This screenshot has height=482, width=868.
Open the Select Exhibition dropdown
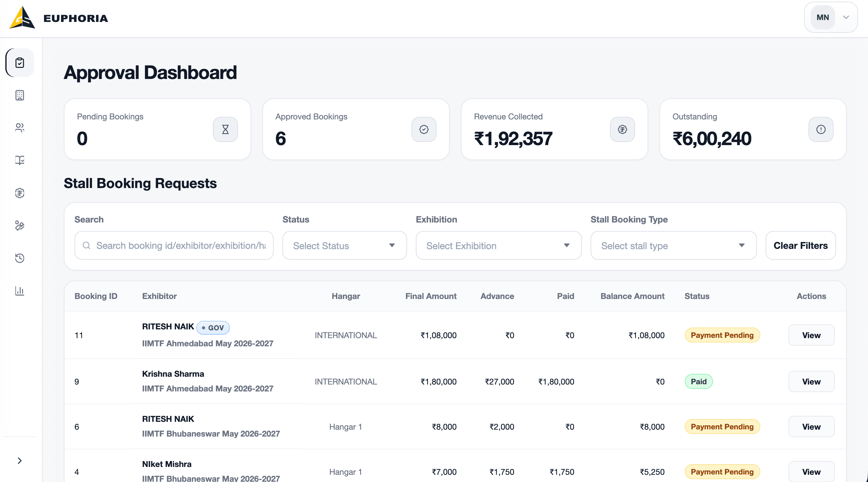coord(499,246)
